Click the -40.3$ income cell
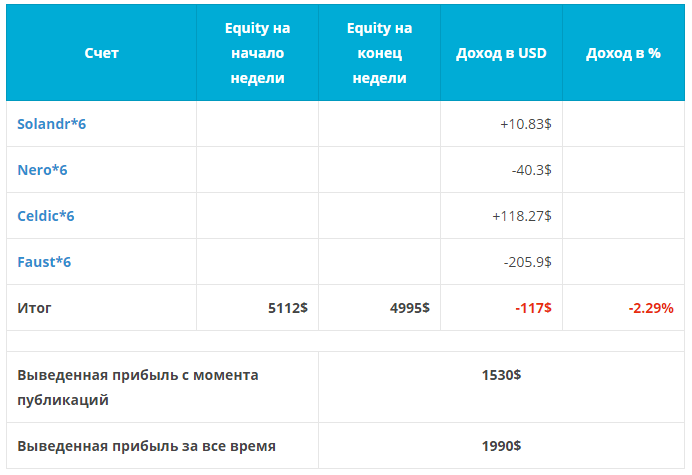The image size is (692, 475). tap(531, 169)
